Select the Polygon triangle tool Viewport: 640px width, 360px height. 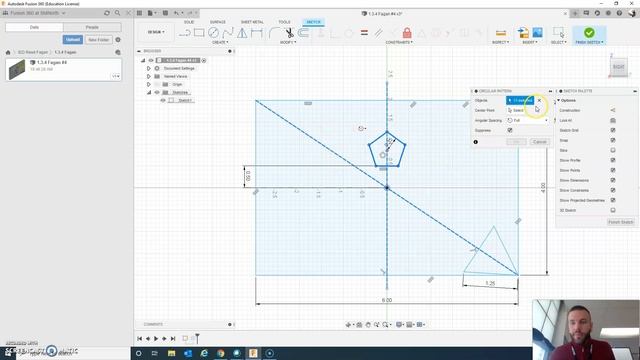pos(242,33)
